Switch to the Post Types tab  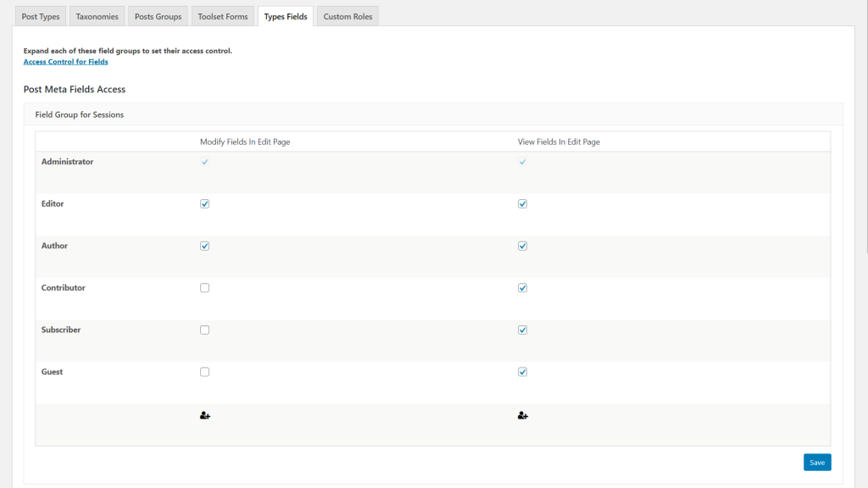[40, 15]
